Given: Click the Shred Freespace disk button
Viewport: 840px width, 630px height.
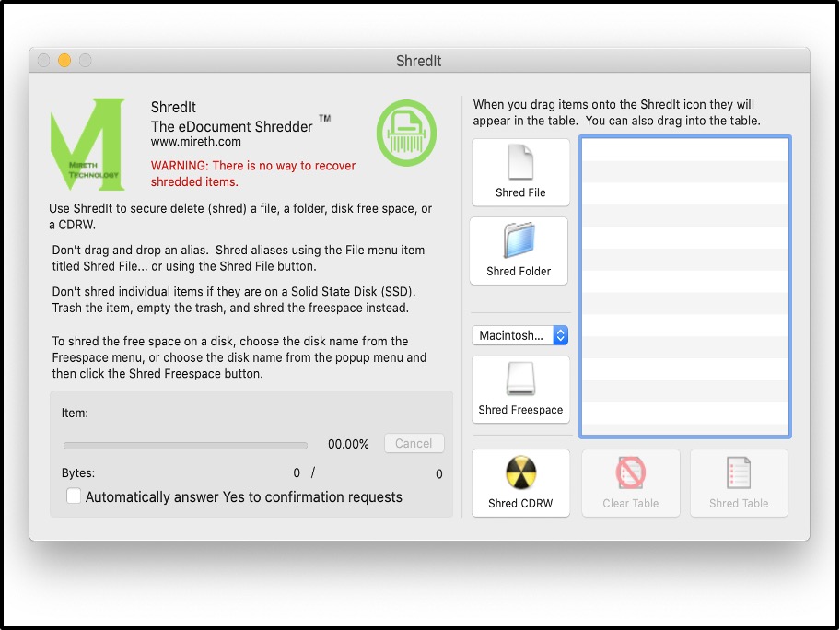Looking at the screenshot, I should [520, 390].
